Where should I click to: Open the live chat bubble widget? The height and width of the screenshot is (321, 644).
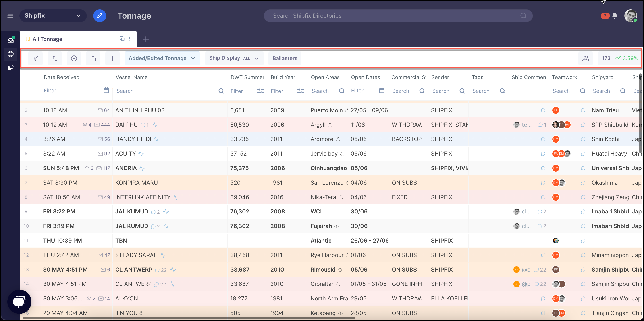(x=19, y=302)
